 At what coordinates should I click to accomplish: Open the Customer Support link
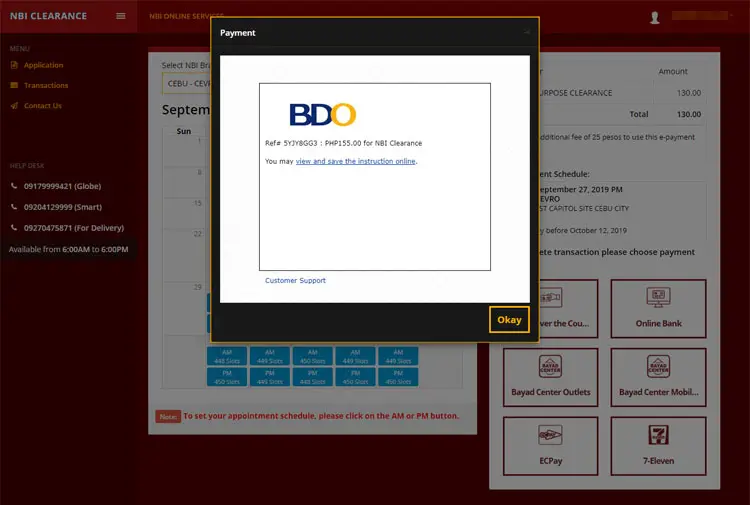pyautogui.click(x=295, y=280)
